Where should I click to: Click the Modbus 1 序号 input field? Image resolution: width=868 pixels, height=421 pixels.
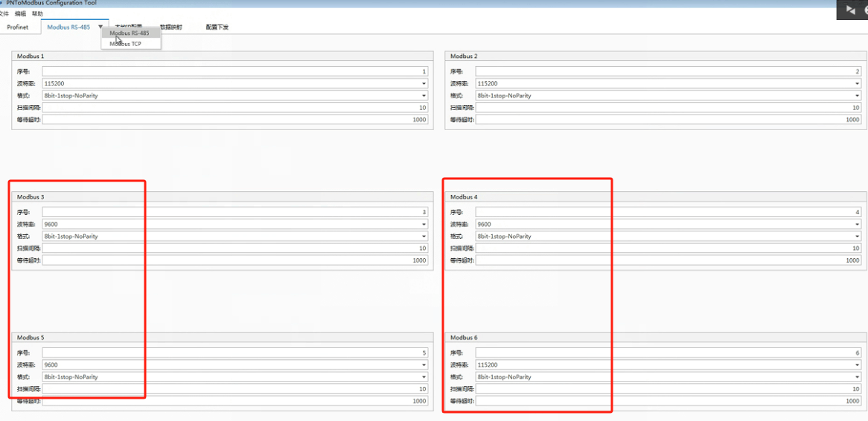click(x=234, y=72)
